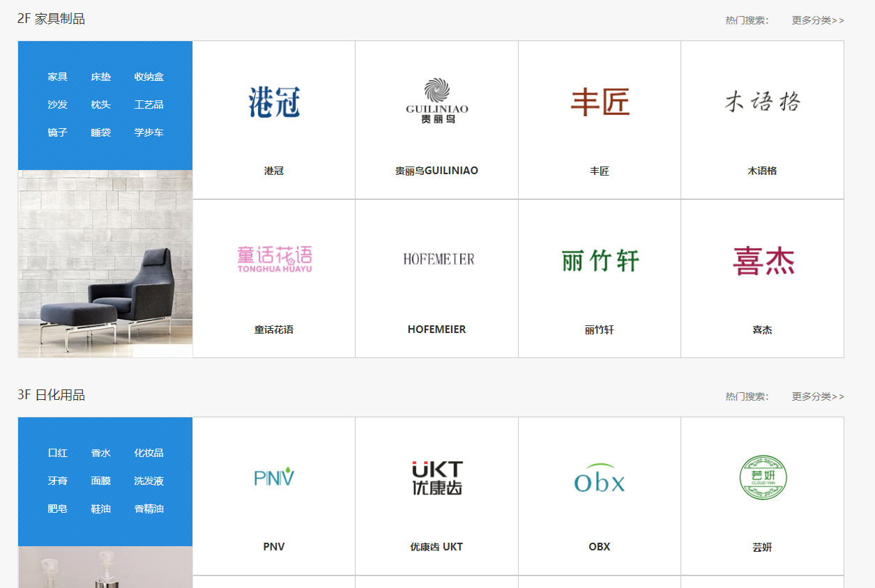Click the 木语格 calligraphy logo
The width and height of the screenshot is (875, 588).
point(762,102)
